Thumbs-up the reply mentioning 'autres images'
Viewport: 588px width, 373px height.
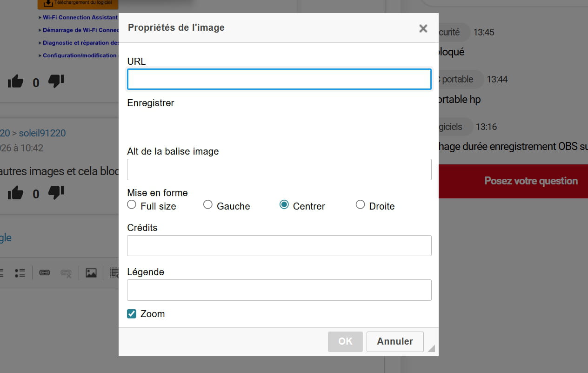coord(15,193)
